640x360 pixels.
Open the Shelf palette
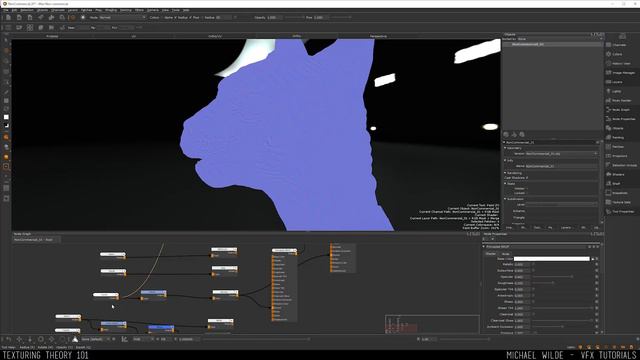616,184
